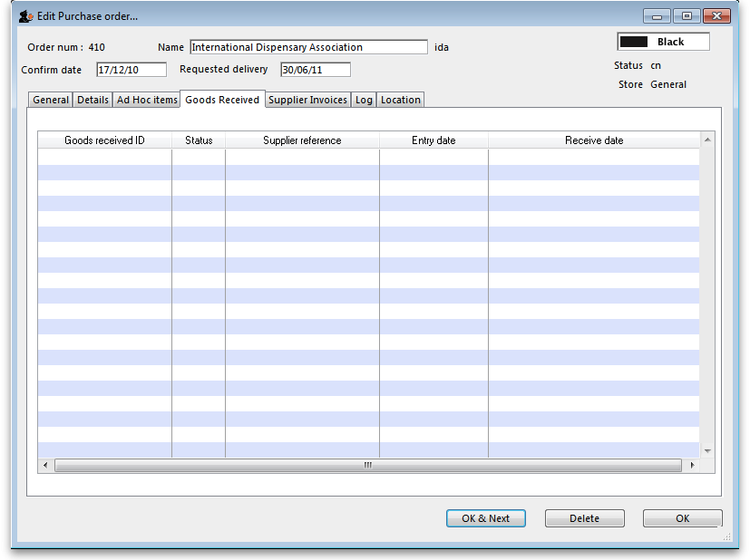Open the Ad Hoc items tab
This screenshot has height=560, width=750.
coord(147,100)
